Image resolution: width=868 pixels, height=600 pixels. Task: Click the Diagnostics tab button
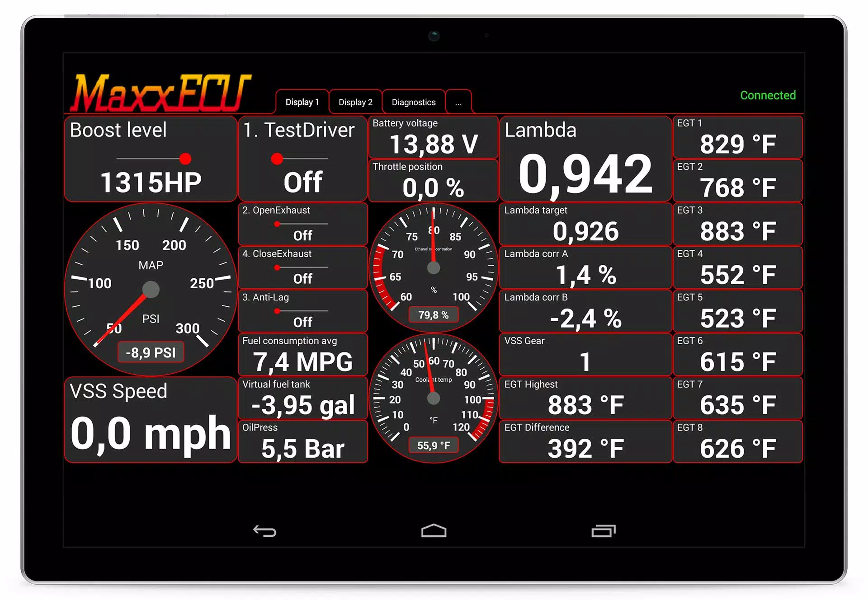412,102
